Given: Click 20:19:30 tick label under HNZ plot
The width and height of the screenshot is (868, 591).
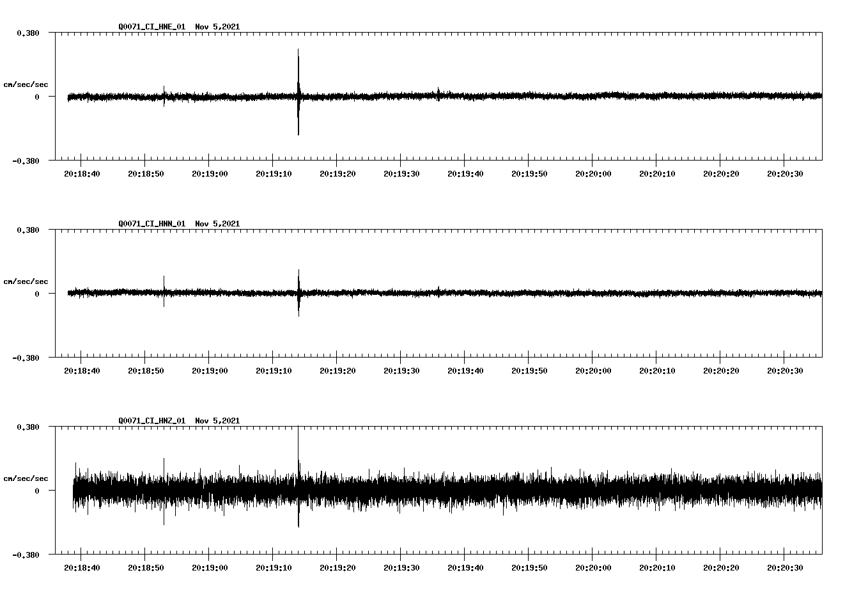Looking at the screenshot, I should (401, 567).
